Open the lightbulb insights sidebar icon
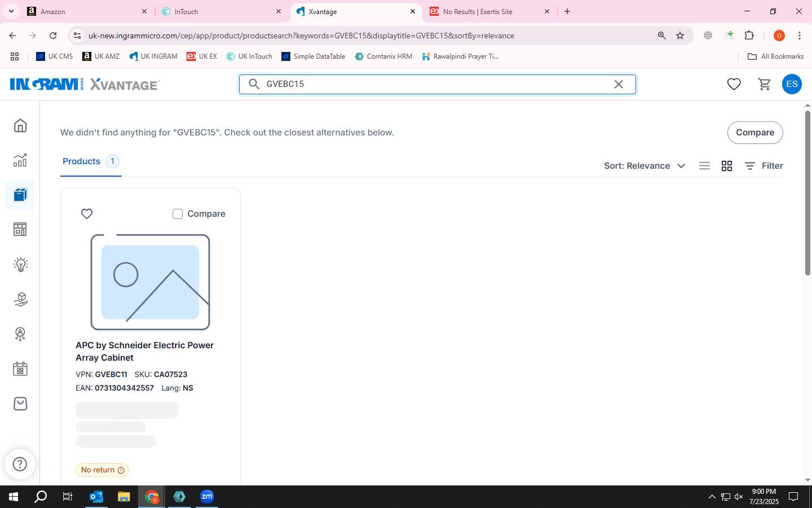Viewport: 812px width, 508px height. (x=20, y=265)
